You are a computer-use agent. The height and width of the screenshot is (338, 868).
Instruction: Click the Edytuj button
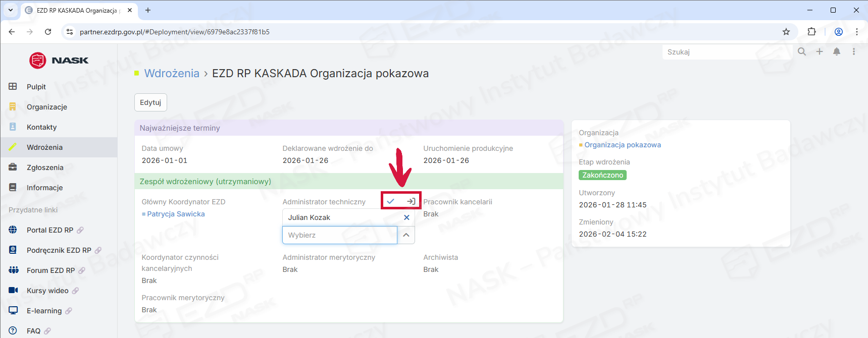pyautogui.click(x=150, y=102)
